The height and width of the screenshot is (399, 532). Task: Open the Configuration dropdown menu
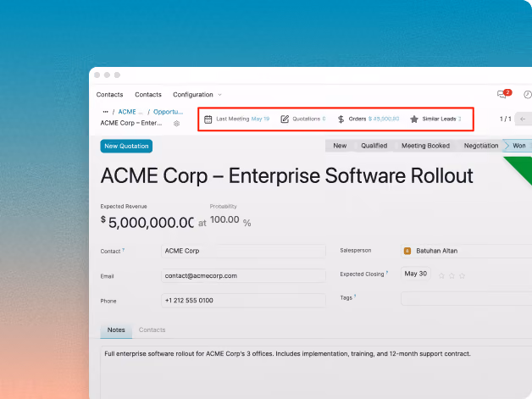point(197,95)
